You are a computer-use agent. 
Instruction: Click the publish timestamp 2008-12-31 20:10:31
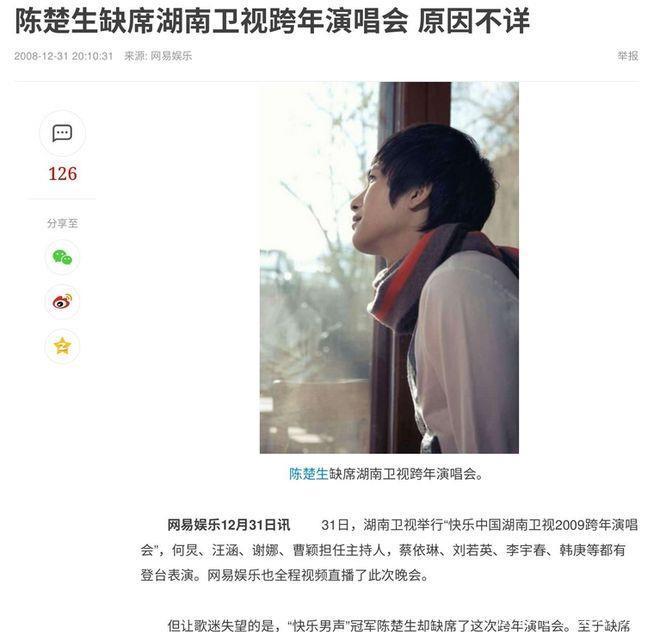click(x=64, y=56)
